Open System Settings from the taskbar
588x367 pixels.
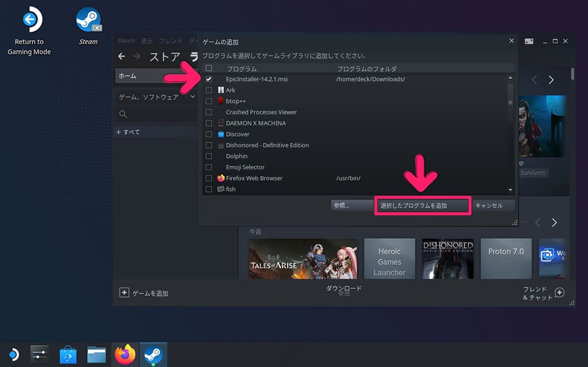[39, 354]
